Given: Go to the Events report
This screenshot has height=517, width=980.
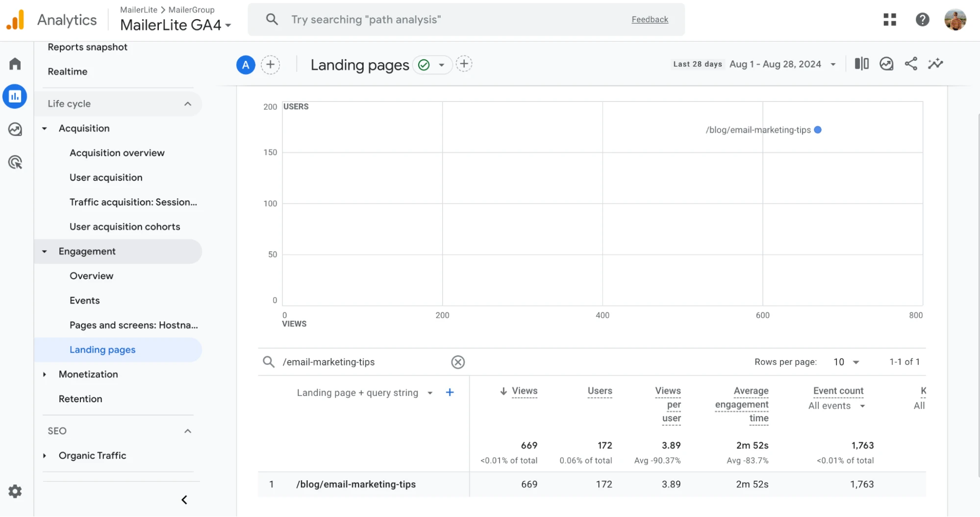Looking at the screenshot, I should pyautogui.click(x=84, y=301).
